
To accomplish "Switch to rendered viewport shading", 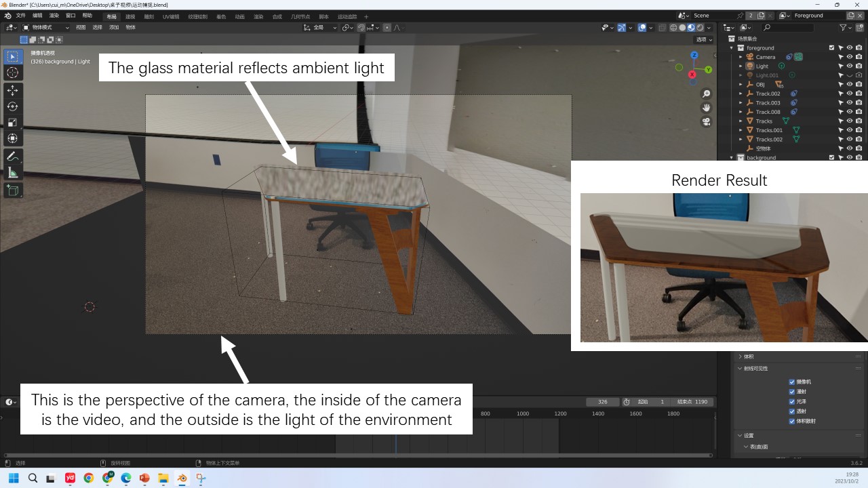I will tap(700, 28).
